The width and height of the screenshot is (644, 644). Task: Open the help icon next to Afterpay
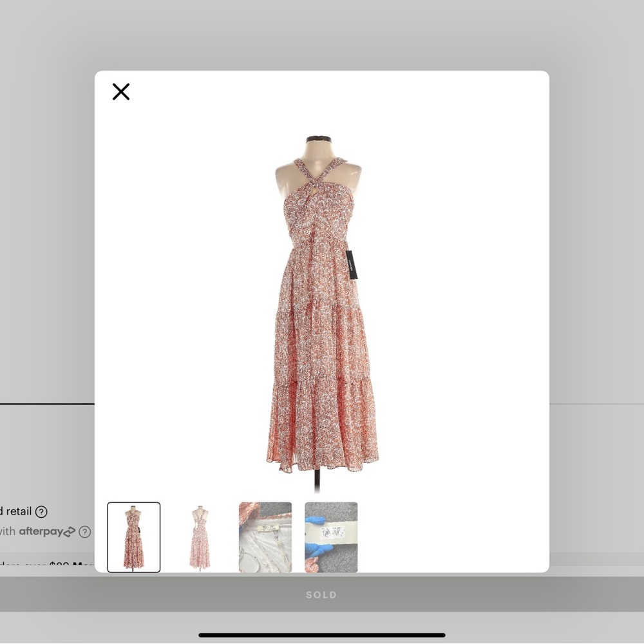(x=84, y=532)
